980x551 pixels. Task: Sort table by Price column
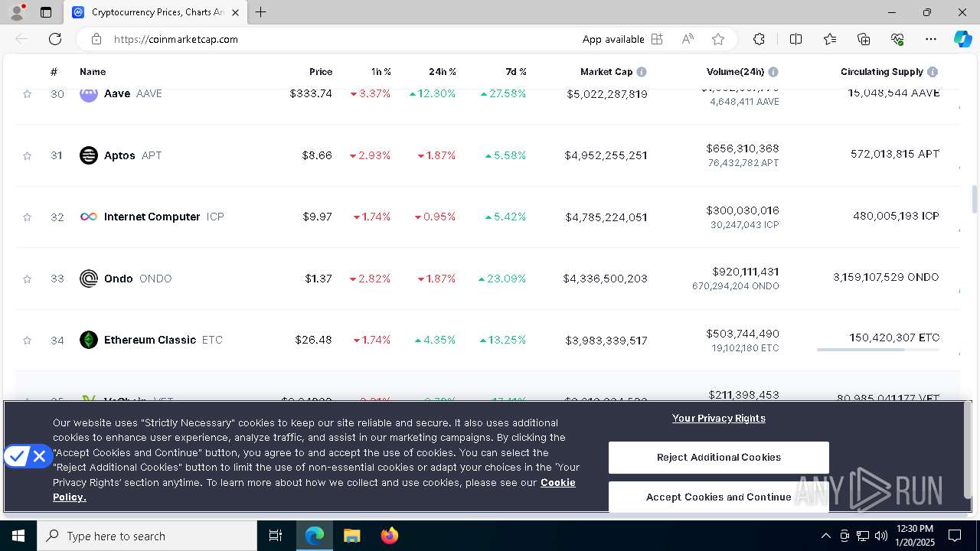pyautogui.click(x=321, y=72)
